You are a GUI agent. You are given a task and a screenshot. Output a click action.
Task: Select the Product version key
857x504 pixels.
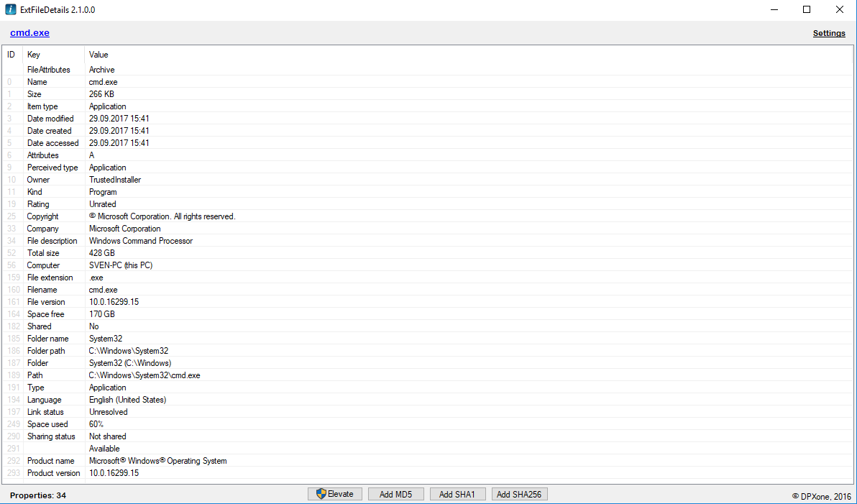[x=53, y=473]
